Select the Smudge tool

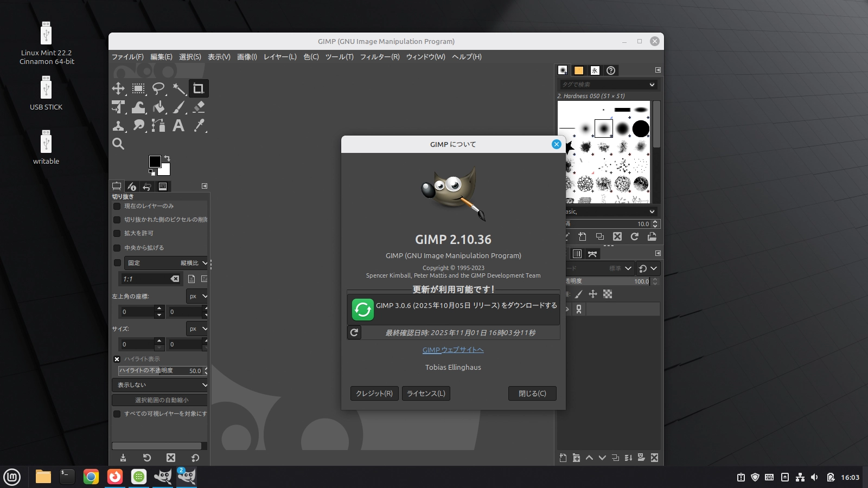[138, 126]
